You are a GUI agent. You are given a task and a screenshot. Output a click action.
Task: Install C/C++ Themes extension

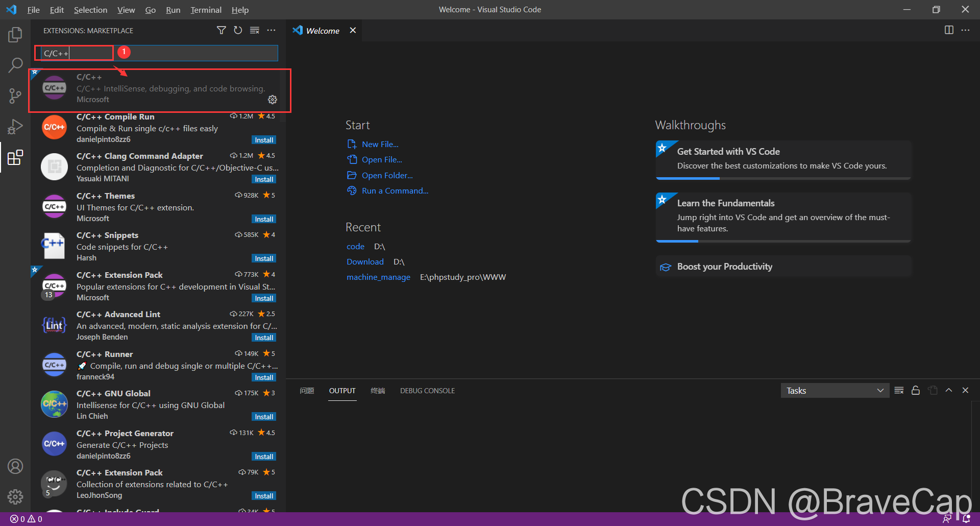264,219
